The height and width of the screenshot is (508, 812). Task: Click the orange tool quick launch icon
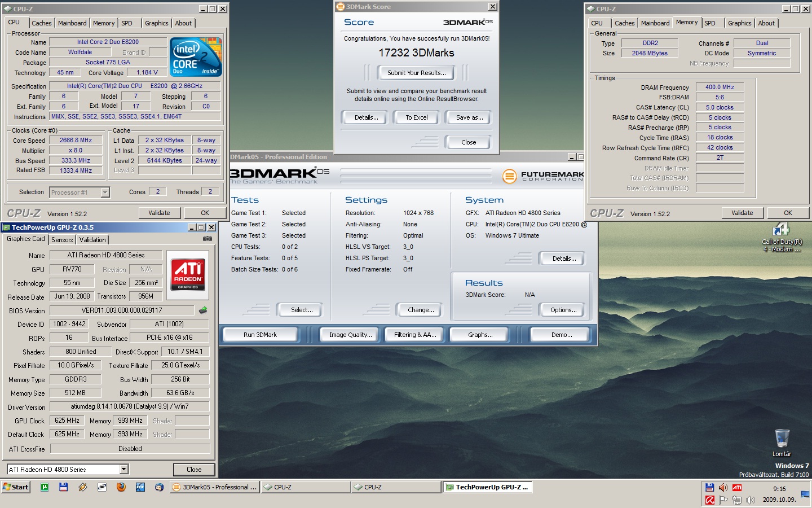pos(82,487)
